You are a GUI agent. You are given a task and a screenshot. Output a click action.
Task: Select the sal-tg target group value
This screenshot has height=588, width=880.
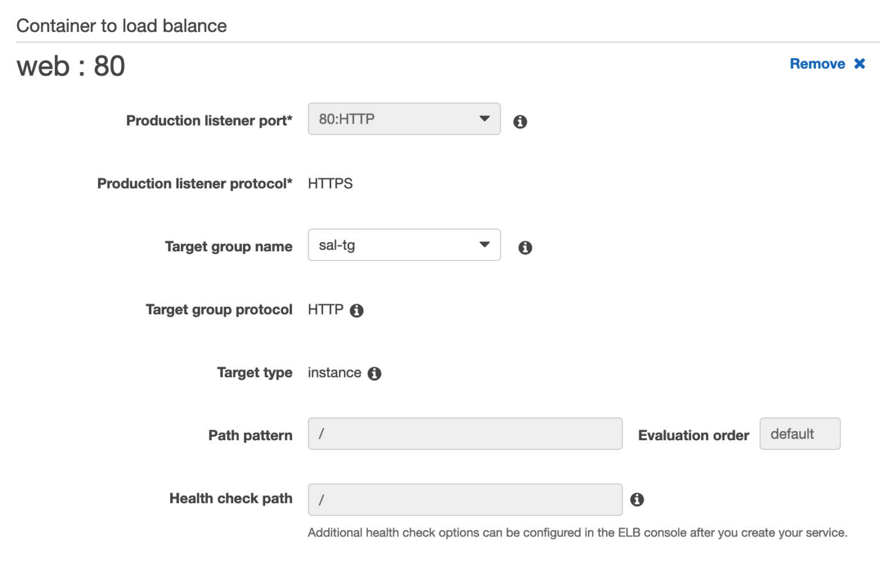[404, 244]
